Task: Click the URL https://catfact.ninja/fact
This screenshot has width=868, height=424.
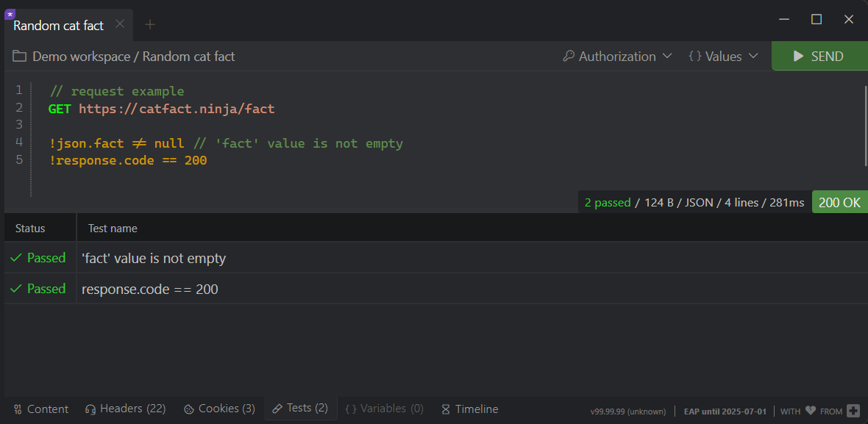Action: pos(177,108)
